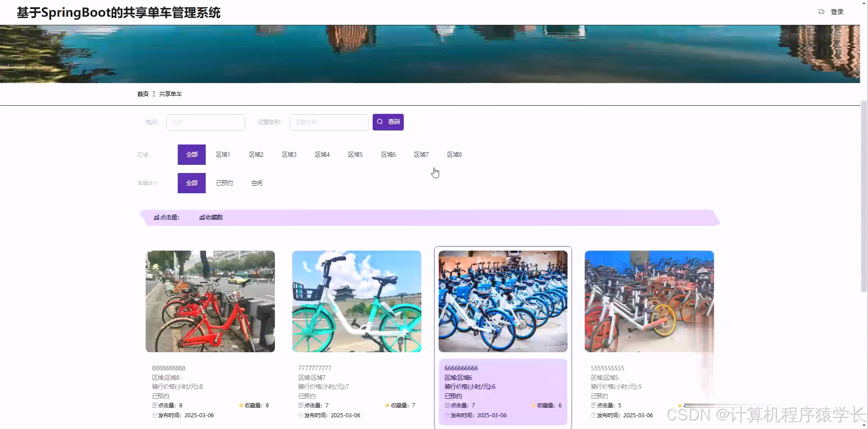Toggle the 区域3 region filter

pos(289,154)
